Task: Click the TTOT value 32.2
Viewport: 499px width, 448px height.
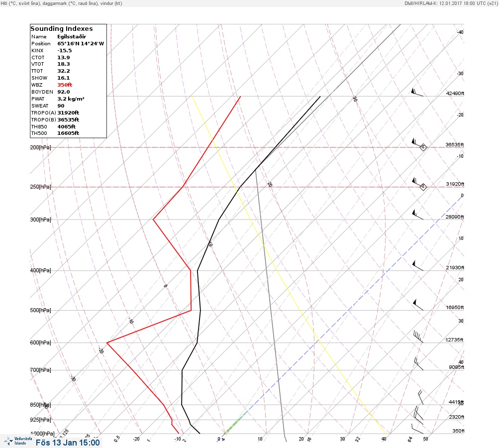Action: (x=64, y=71)
